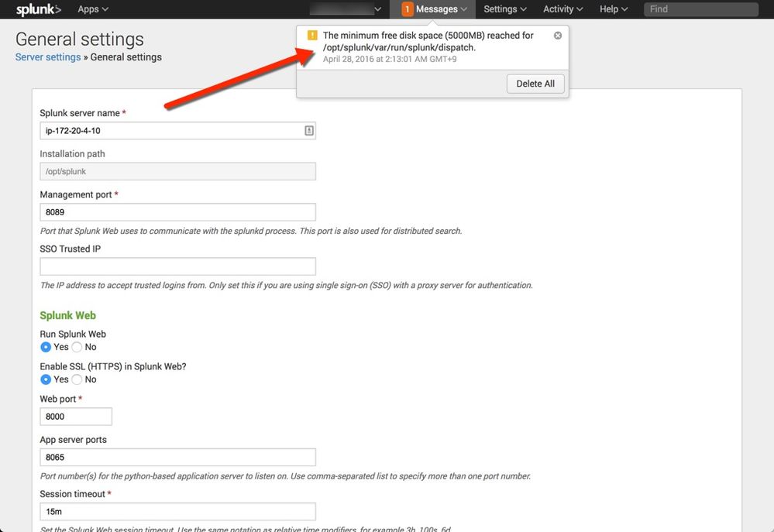The height and width of the screenshot is (532, 774).
Task: Click the SSO Trusted IP field
Action: pyautogui.click(x=177, y=266)
